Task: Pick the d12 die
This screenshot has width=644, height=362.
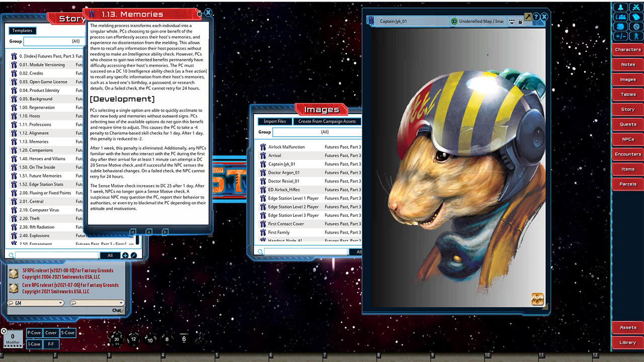Action: [133, 339]
